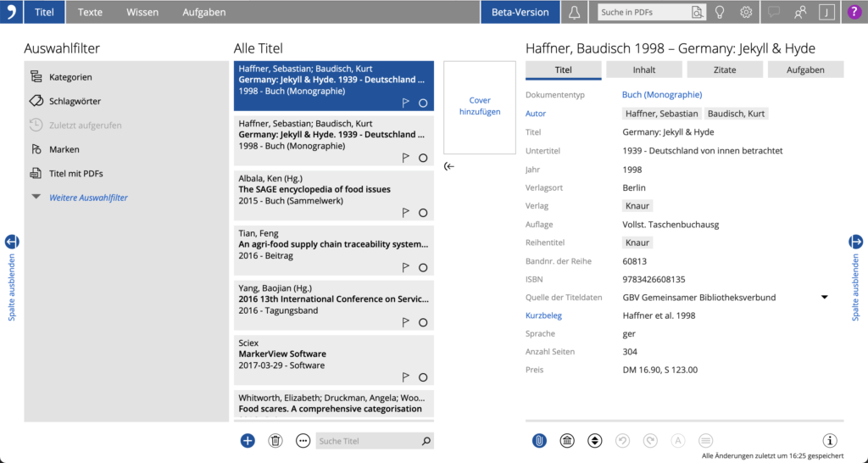Viewport: 868px width, 463px height.
Task: Click the lightbulb icon in the top bar
Action: [x=720, y=12]
